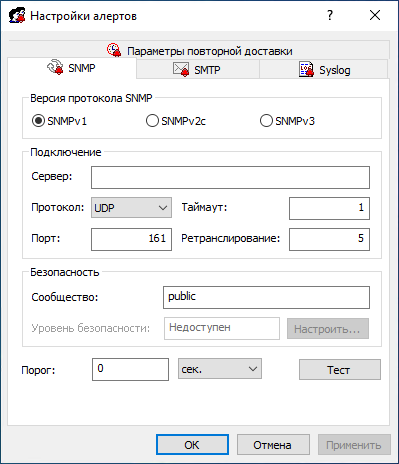Switch to the Syslog tab
The width and height of the screenshot is (399, 464).
(324, 70)
